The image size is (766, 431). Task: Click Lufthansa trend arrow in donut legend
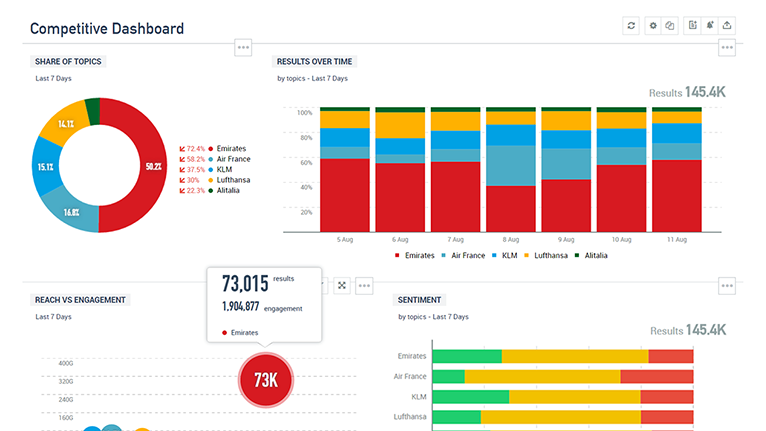coord(182,180)
